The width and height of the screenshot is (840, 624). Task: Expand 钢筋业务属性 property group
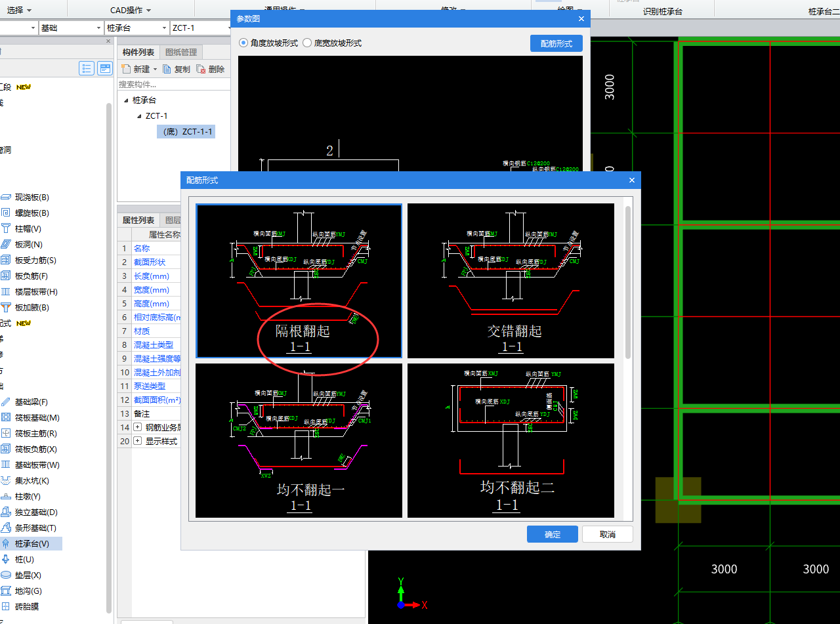(138, 427)
